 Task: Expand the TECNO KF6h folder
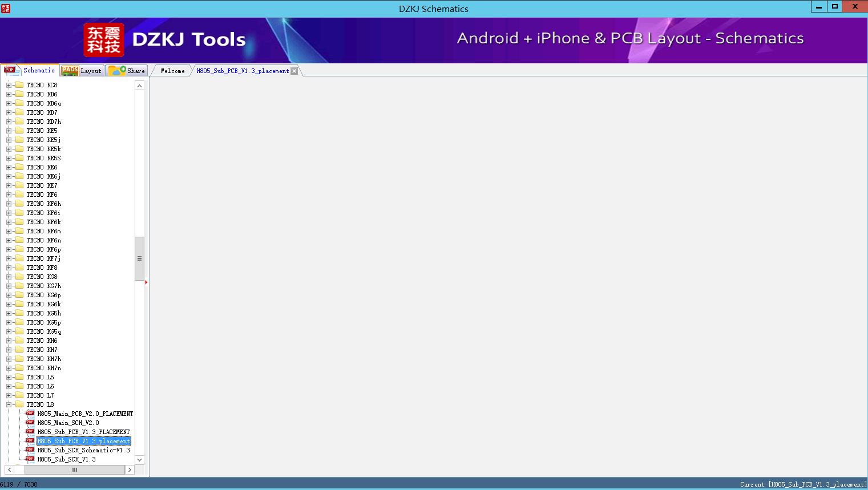pyautogui.click(x=9, y=204)
